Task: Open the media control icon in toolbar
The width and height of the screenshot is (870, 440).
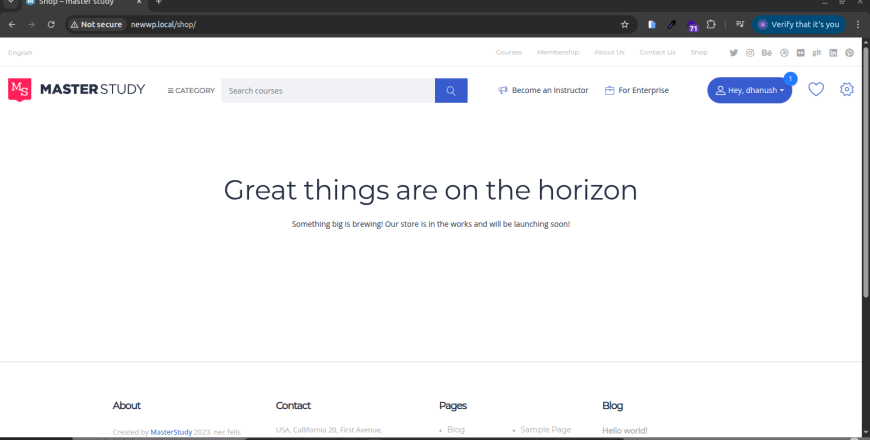Action: (x=740, y=24)
